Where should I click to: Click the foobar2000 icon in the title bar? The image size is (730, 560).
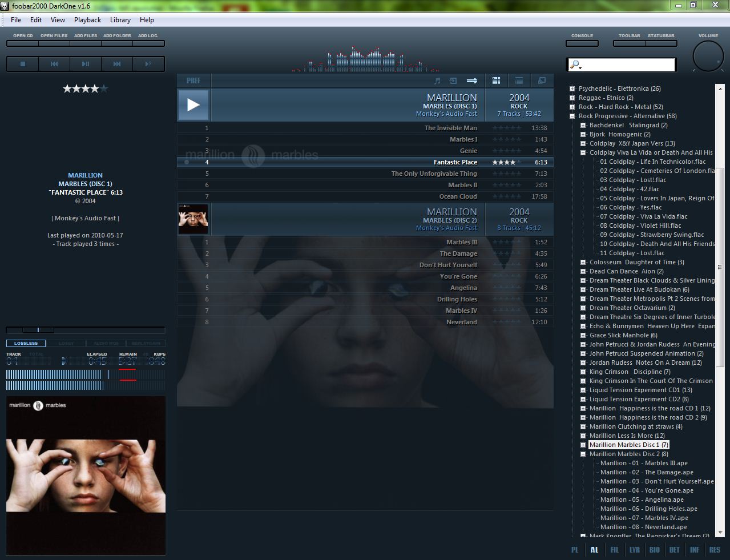5,6
